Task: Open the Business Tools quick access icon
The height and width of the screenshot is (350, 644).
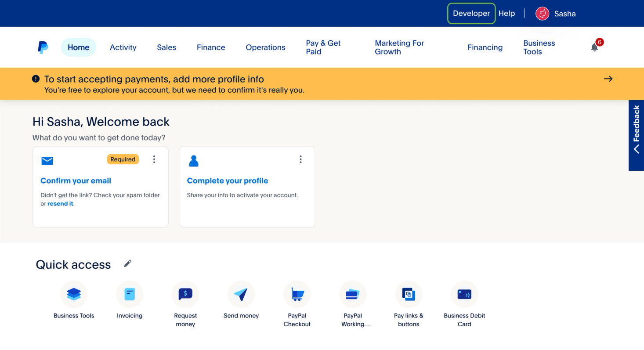Action: pos(74,294)
